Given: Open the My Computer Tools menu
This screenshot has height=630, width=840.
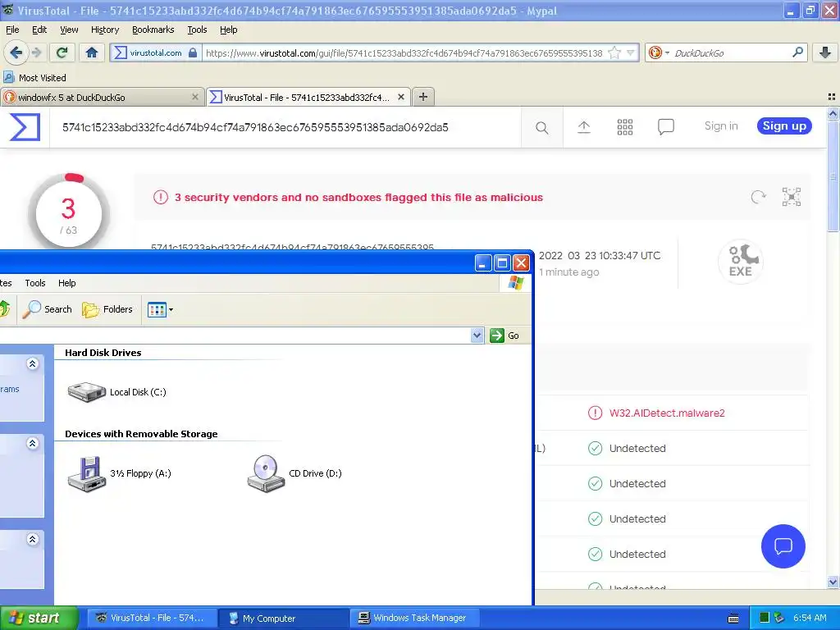Looking at the screenshot, I should 35,283.
